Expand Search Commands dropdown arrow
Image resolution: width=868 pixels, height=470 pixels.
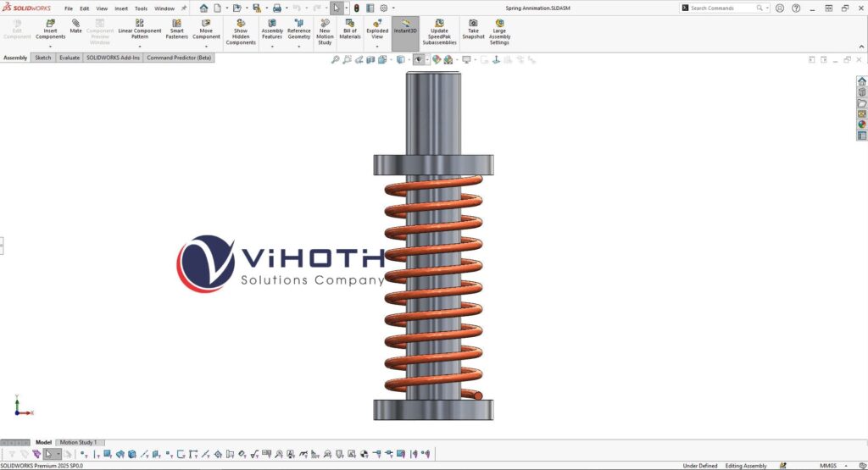click(767, 8)
